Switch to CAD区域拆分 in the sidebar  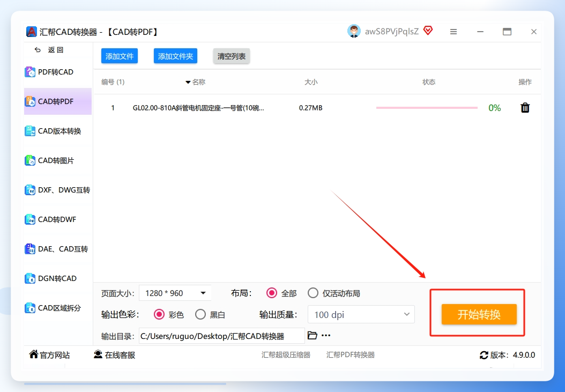[58, 308]
